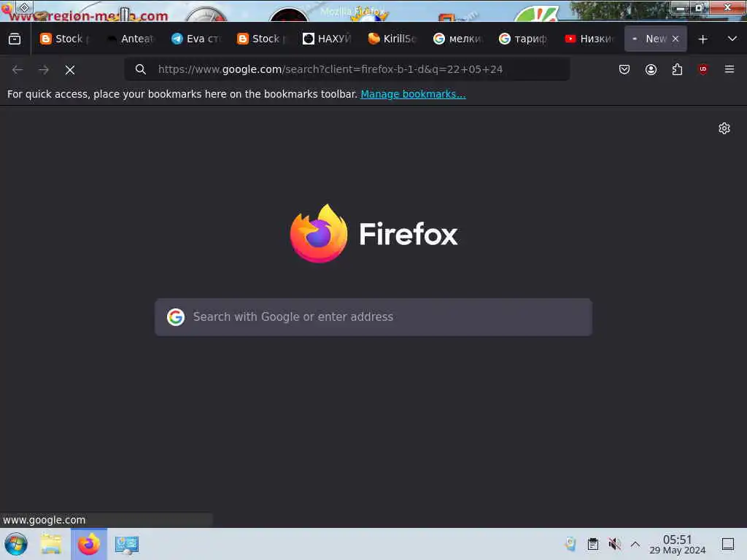Screen dimensions: 747x560
Task: Open Firefox account menu
Action: [651, 69]
